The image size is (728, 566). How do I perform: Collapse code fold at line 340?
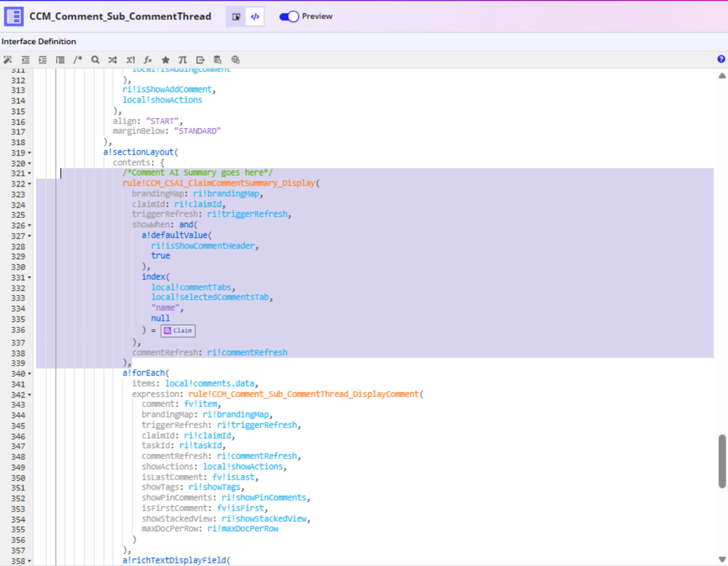point(29,374)
